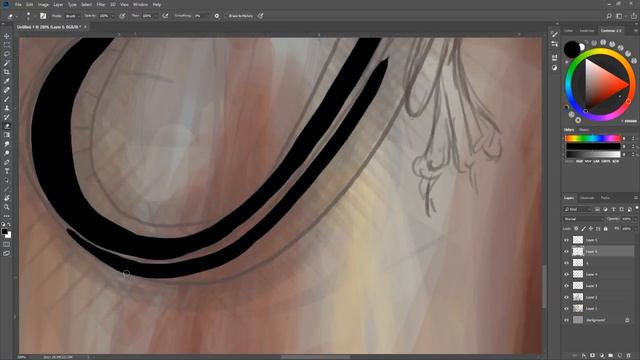Image resolution: width=640 pixels, height=360 pixels.
Task: Switch to Coolorus Mixer tab
Action: (584, 130)
